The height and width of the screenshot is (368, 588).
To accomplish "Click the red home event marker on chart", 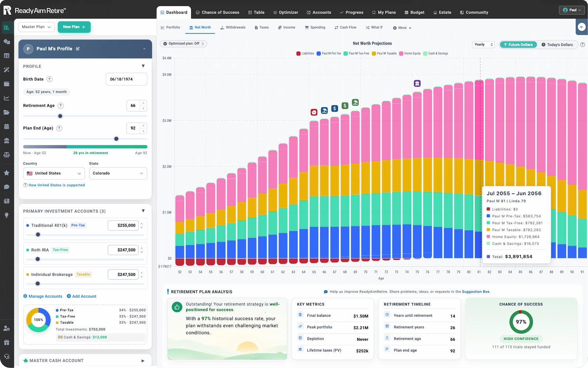I will pyautogui.click(x=314, y=112).
